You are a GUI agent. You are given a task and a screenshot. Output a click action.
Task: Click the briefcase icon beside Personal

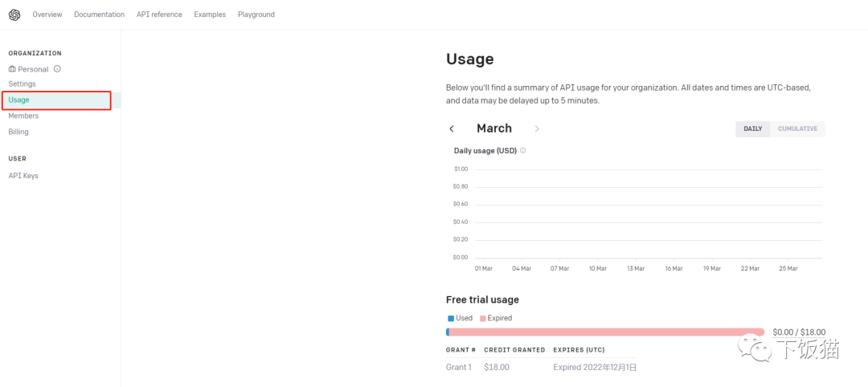click(12, 69)
